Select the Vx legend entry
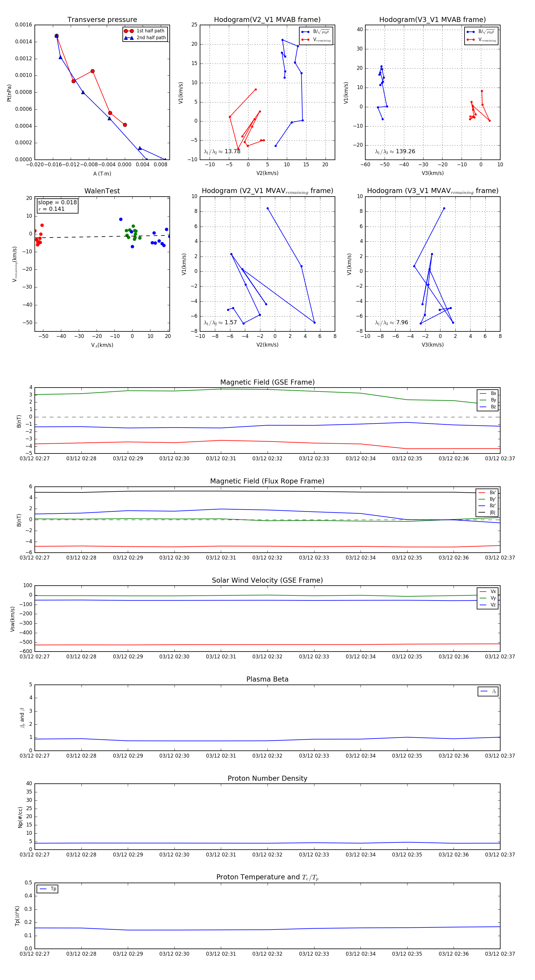The height and width of the screenshot is (980, 535). (x=488, y=592)
